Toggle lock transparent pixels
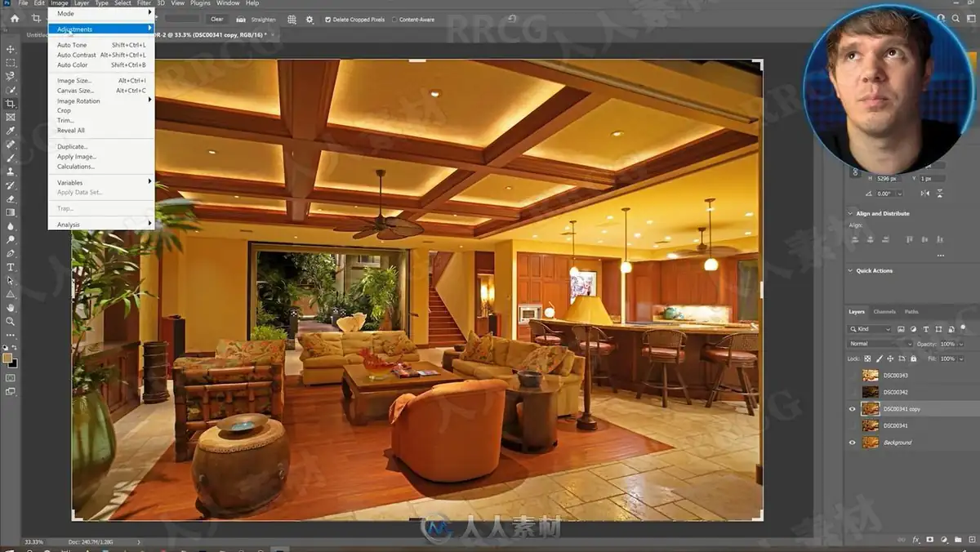Image resolution: width=980 pixels, height=552 pixels. tap(867, 358)
